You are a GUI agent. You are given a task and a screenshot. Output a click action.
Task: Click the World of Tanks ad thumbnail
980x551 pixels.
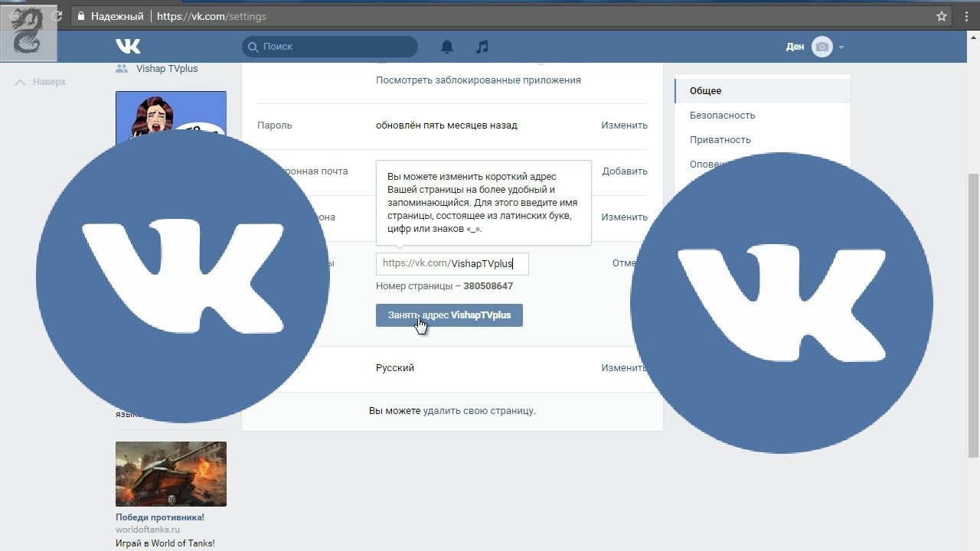click(171, 474)
